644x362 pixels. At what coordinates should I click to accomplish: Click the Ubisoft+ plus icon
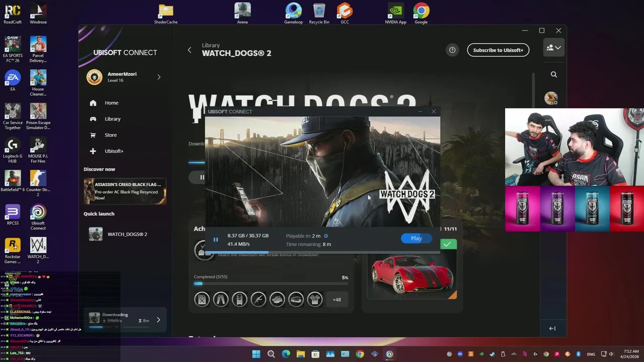pos(93,151)
